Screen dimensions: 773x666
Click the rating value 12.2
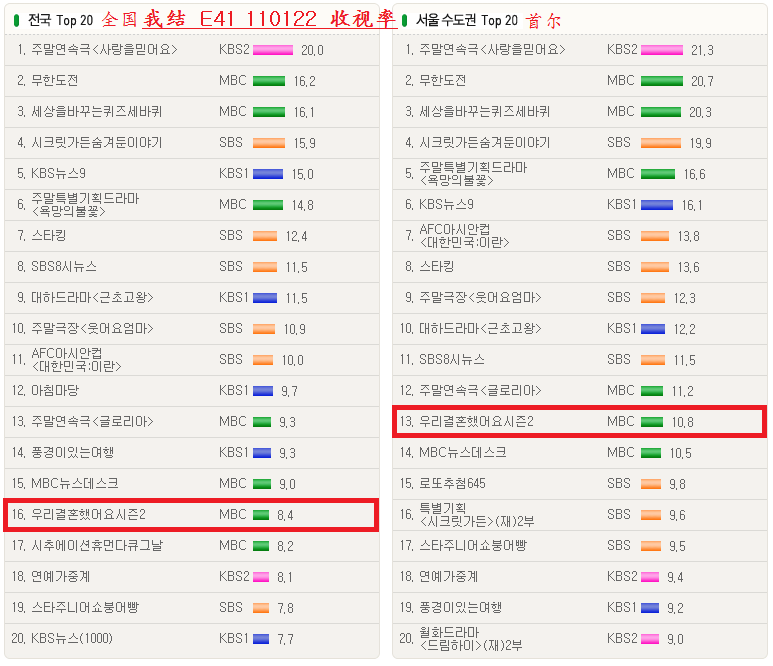(684, 330)
